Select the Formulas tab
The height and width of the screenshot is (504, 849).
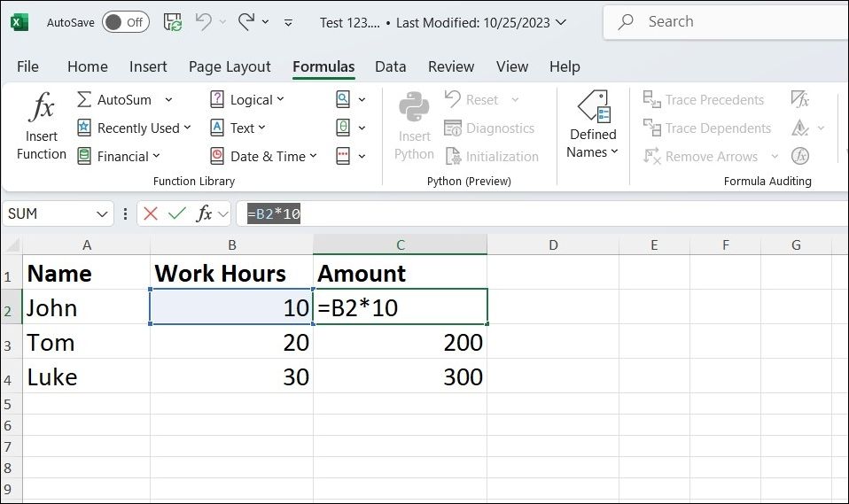pos(323,66)
